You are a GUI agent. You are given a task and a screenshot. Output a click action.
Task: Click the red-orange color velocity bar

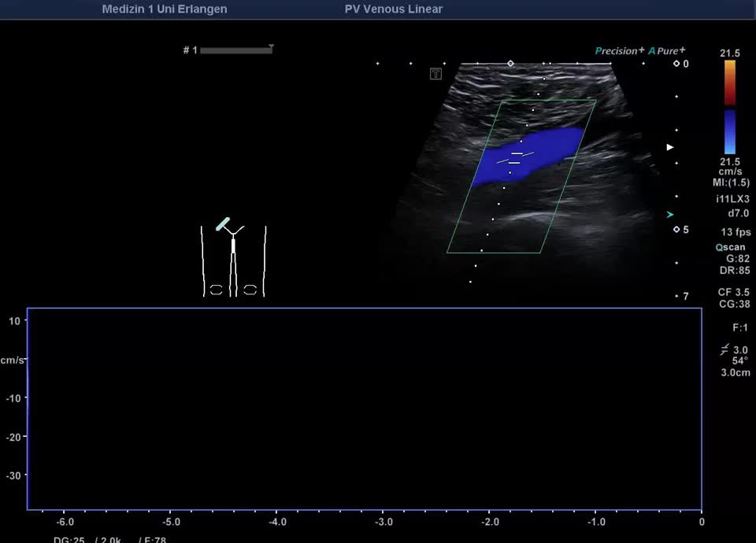click(730, 83)
